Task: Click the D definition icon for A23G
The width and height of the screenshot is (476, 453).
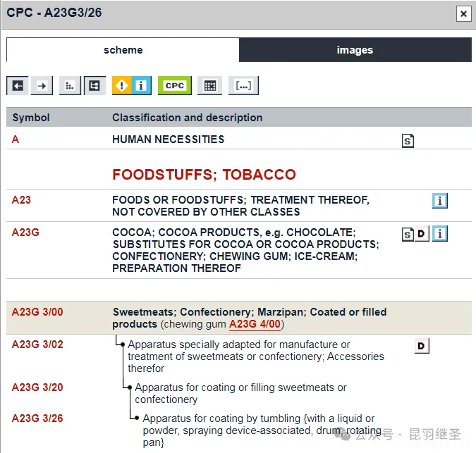Action: pos(422,233)
